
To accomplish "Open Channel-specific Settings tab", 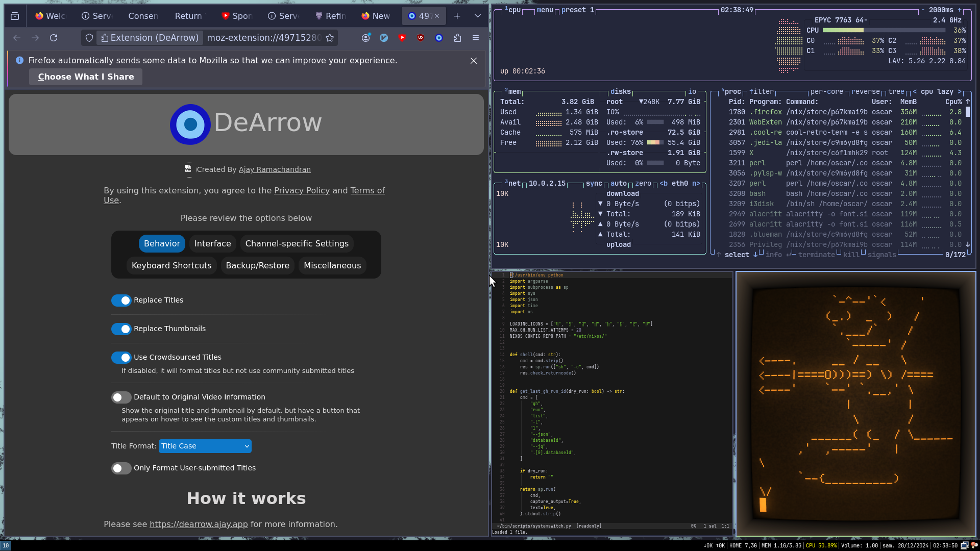I will (297, 244).
